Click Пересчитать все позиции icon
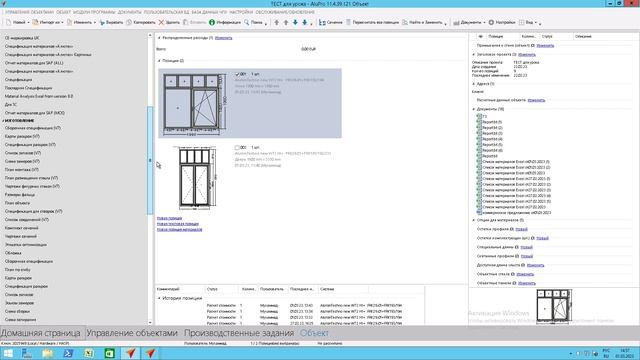 (x=349, y=22)
